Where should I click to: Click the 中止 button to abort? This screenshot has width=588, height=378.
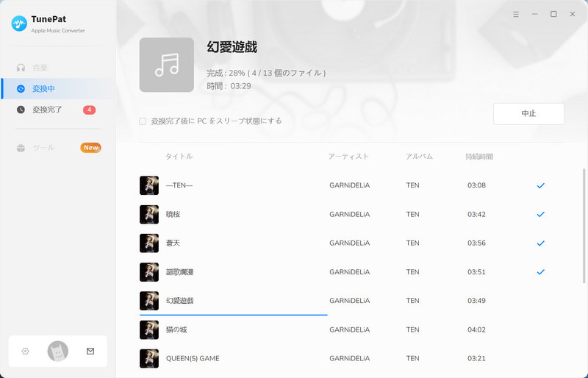(528, 113)
